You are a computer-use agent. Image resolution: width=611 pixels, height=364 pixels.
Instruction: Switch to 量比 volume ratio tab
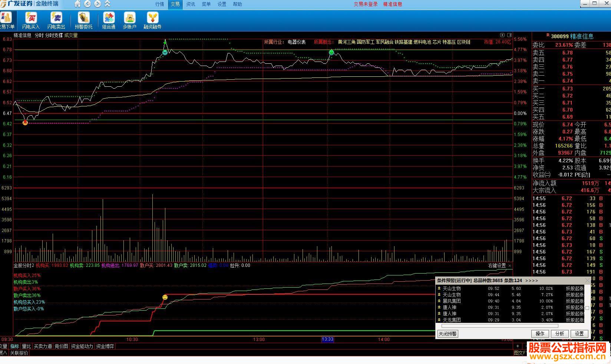click(x=26, y=346)
